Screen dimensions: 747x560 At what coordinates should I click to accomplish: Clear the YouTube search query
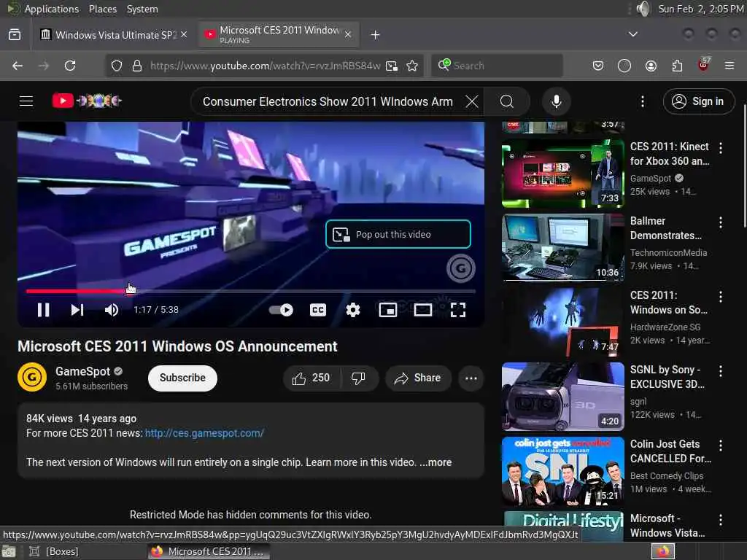(x=472, y=101)
